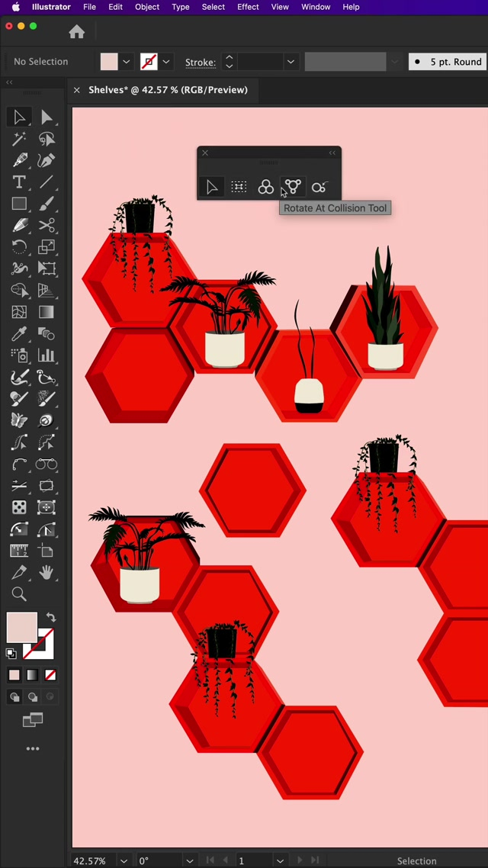The image size is (488, 868).
Task: Open the Effect menu
Action: pos(248,7)
